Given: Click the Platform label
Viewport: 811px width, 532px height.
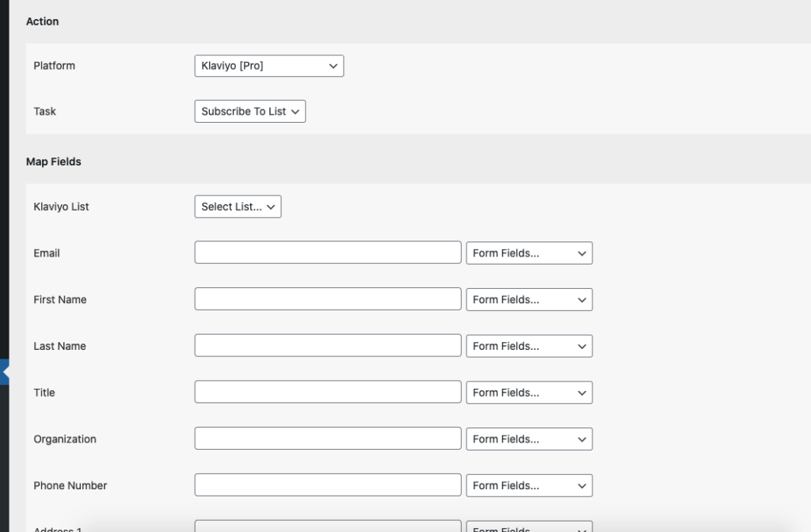Looking at the screenshot, I should pyautogui.click(x=55, y=66).
